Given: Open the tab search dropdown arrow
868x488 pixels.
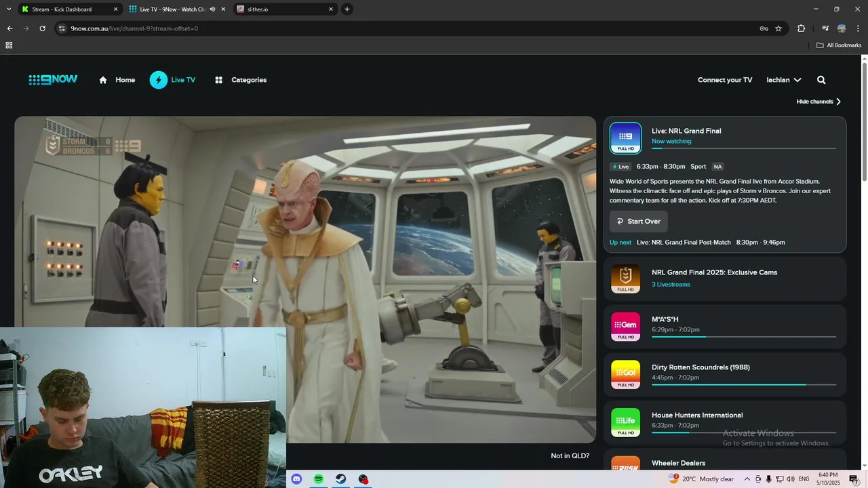Looking at the screenshot, I should pos(9,9).
